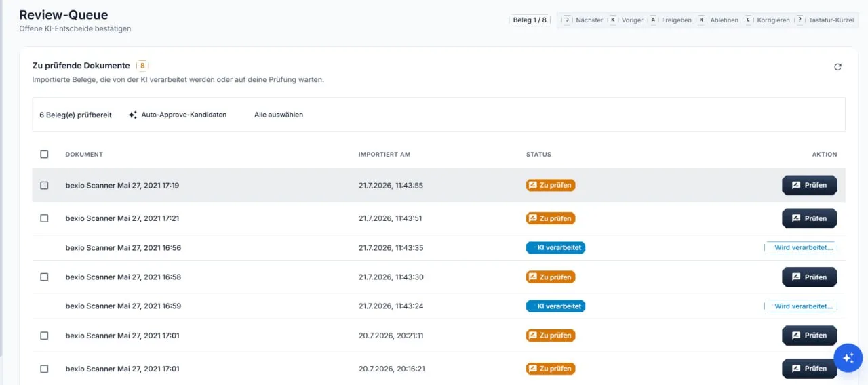Click the R key hint for Ablehnen
Viewport: 868px width, 385px height.
point(701,20)
